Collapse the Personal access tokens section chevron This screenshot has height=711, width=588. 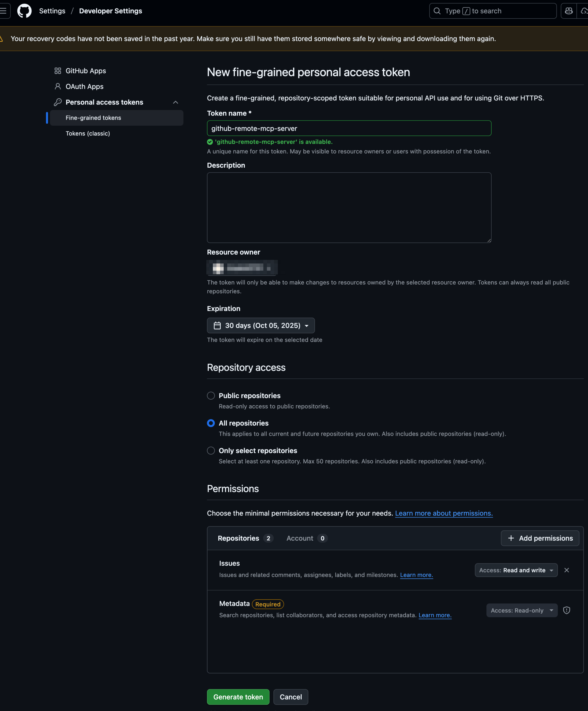[176, 102]
